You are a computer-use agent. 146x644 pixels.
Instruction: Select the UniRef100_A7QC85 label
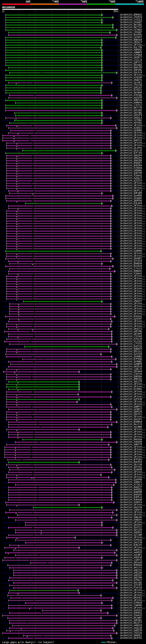pos(131,77)
